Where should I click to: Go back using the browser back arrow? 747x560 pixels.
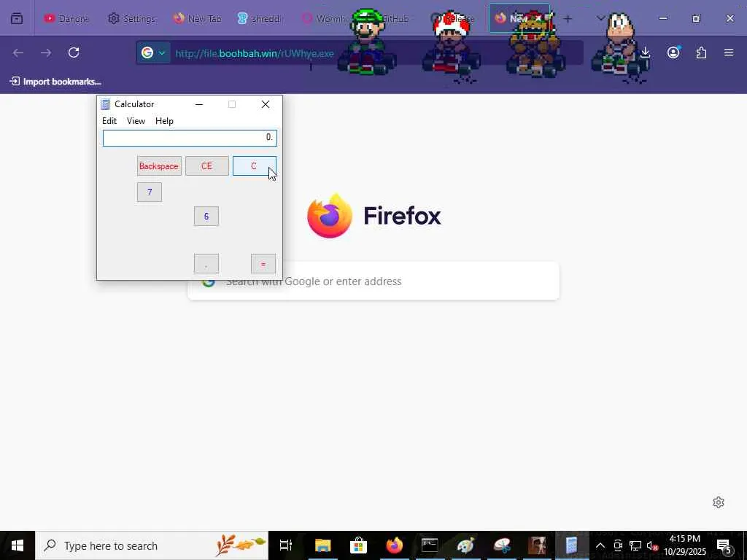(x=18, y=52)
